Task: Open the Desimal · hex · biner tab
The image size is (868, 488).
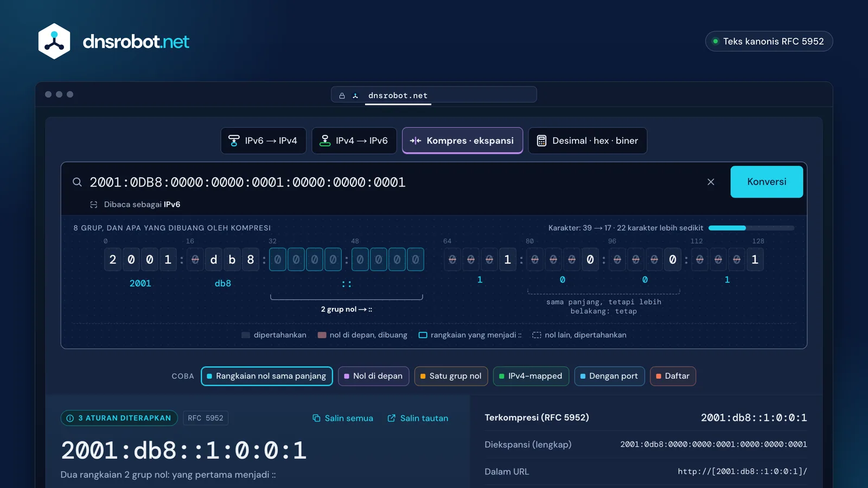Action: pyautogui.click(x=588, y=140)
